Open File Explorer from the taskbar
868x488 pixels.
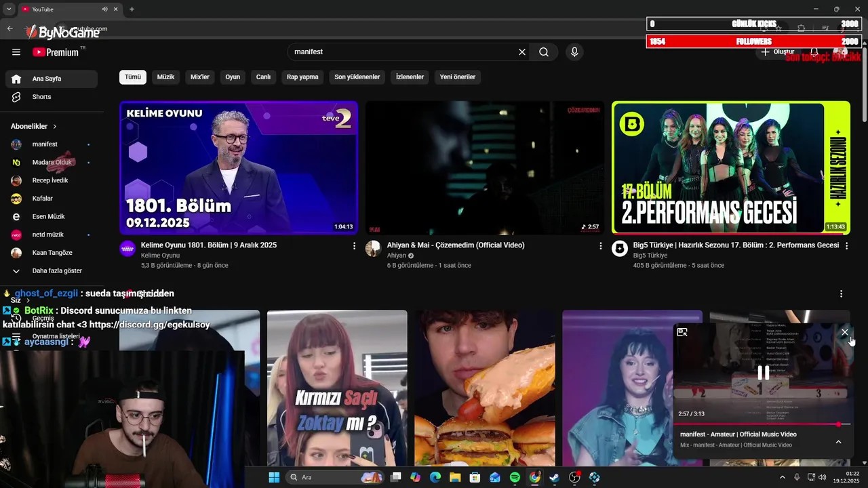click(x=455, y=477)
